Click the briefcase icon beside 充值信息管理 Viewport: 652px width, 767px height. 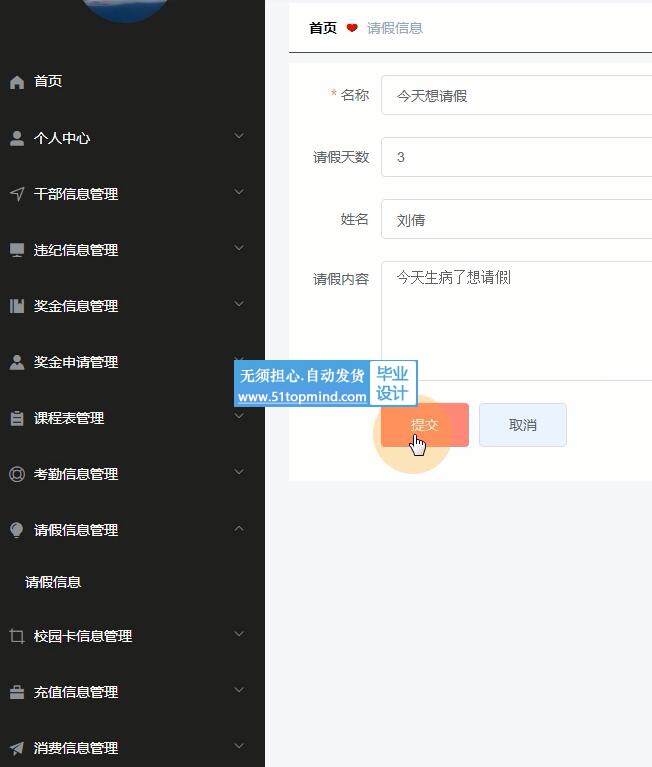click(17, 692)
